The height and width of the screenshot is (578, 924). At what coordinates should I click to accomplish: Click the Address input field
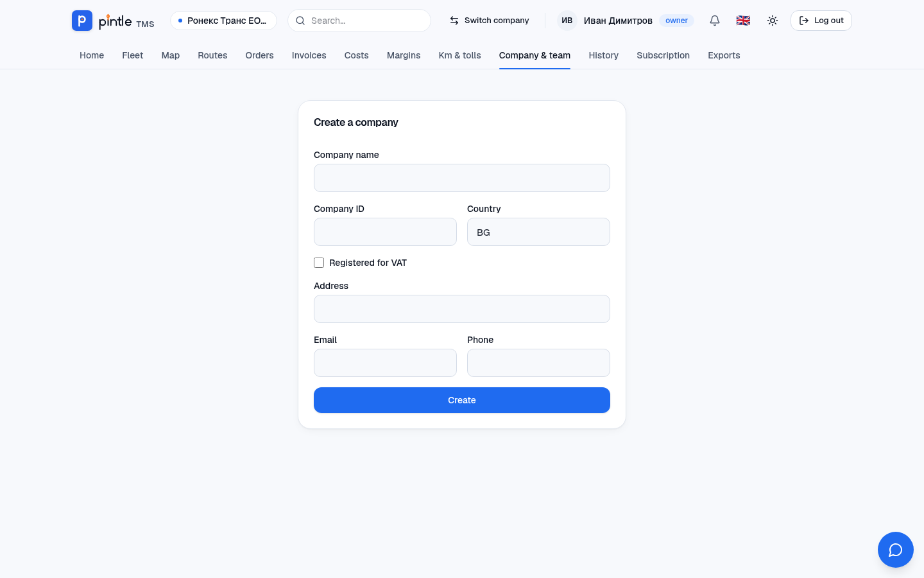pos(462,309)
